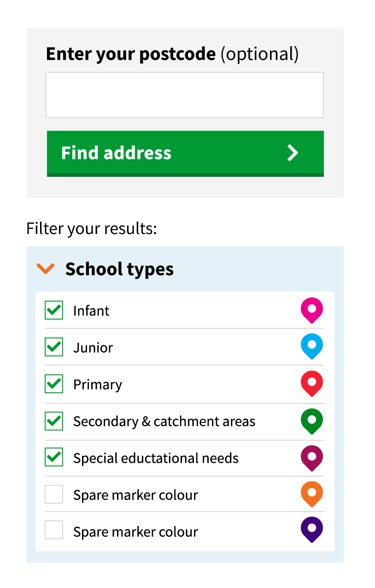Click the orange spare marker colour pin
This screenshot has height=588, width=375.
point(311,494)
